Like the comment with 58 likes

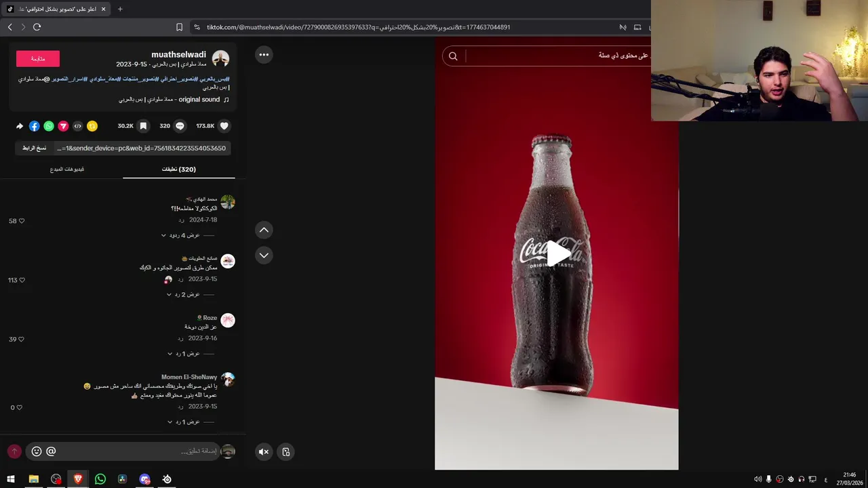(21, 221)
